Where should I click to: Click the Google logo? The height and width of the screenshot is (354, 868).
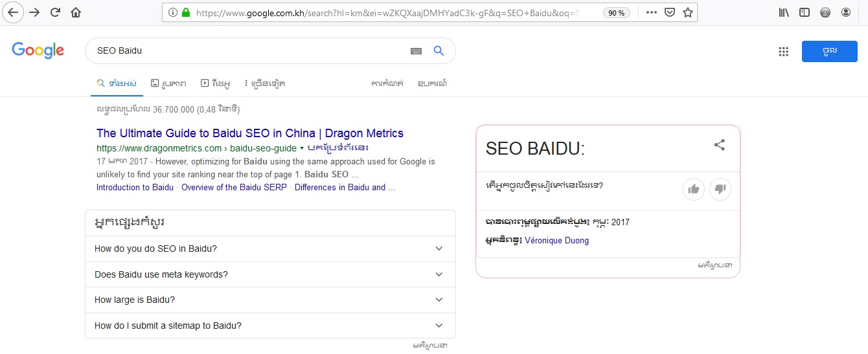pos(38,50)
